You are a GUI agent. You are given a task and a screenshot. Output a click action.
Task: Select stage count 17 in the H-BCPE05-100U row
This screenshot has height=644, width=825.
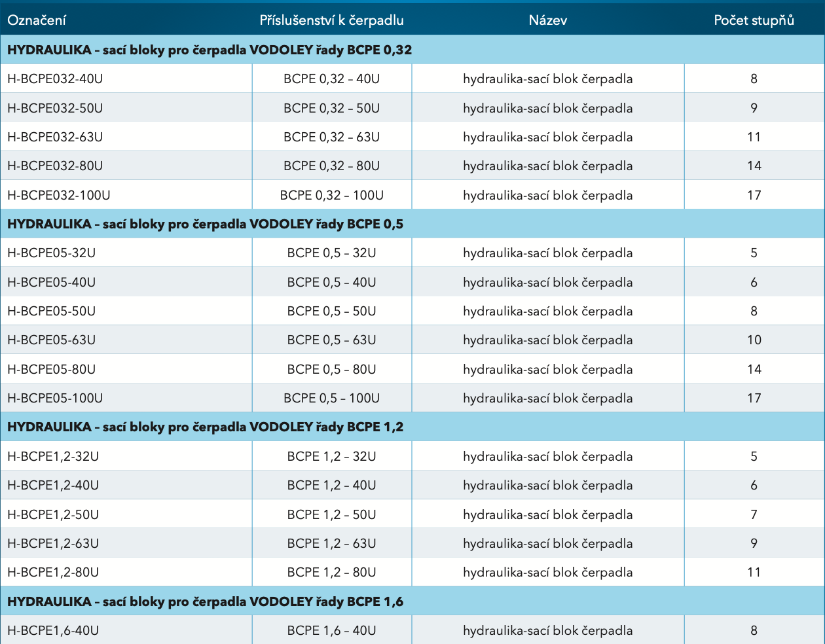pos(754,398)
